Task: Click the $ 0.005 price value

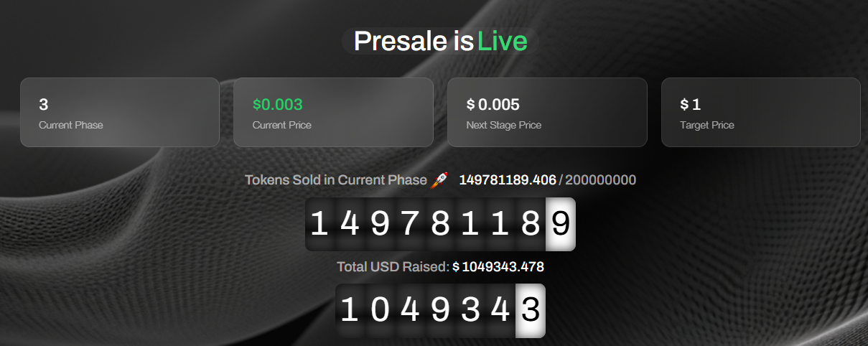Action: pyautogui.click(x=493, y=104)
